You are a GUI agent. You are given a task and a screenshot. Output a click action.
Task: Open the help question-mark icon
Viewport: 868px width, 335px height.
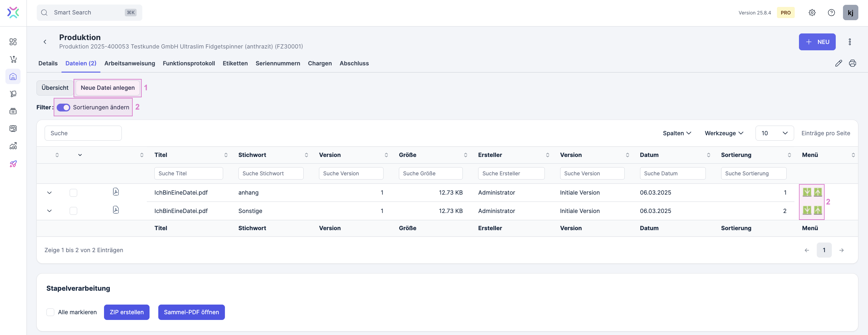pos(831,13)
